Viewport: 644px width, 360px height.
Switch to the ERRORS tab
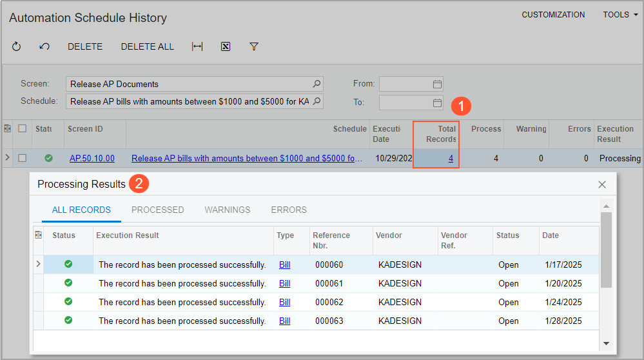pos(289,210)
